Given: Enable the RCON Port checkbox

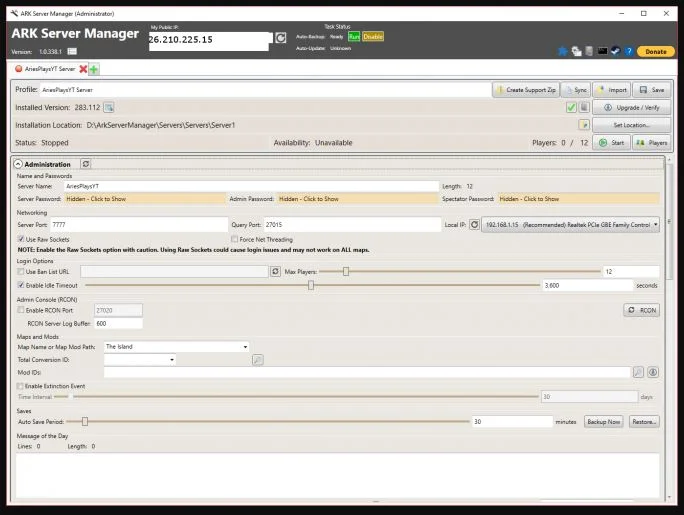Looking at the screenshot, I should pos(21,310).
